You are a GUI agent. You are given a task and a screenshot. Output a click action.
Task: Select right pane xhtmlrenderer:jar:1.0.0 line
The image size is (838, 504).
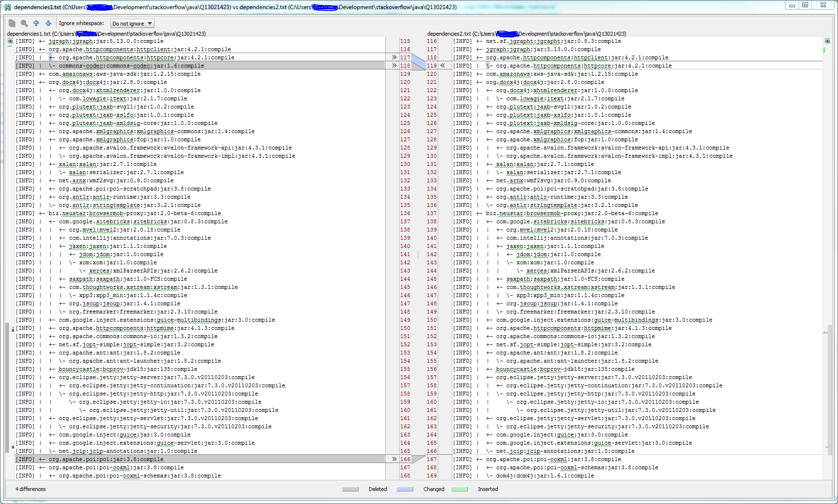(637, 90)
